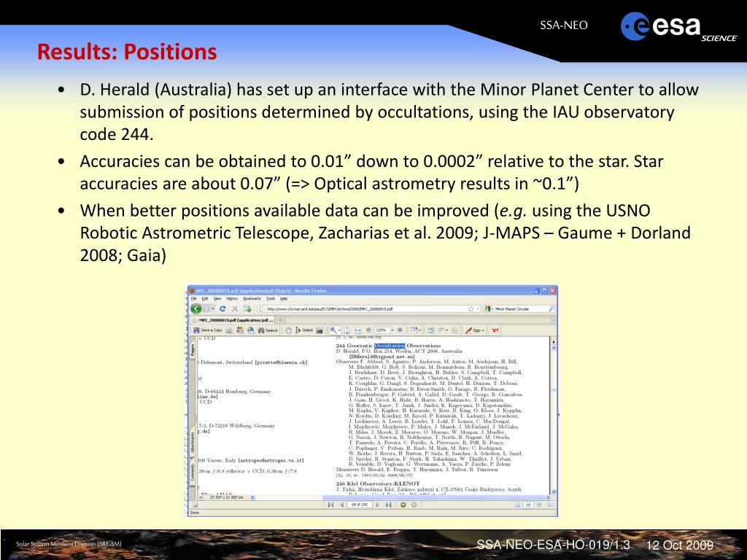Click '246 Kleť Observatory-KLENOT' heading
Screen dimensions: 747x560
tap(378, 483)
